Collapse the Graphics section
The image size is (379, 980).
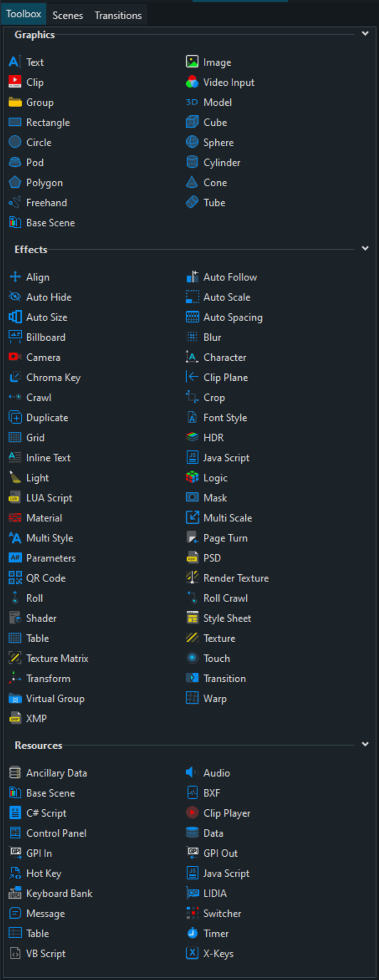pos(365,33)
